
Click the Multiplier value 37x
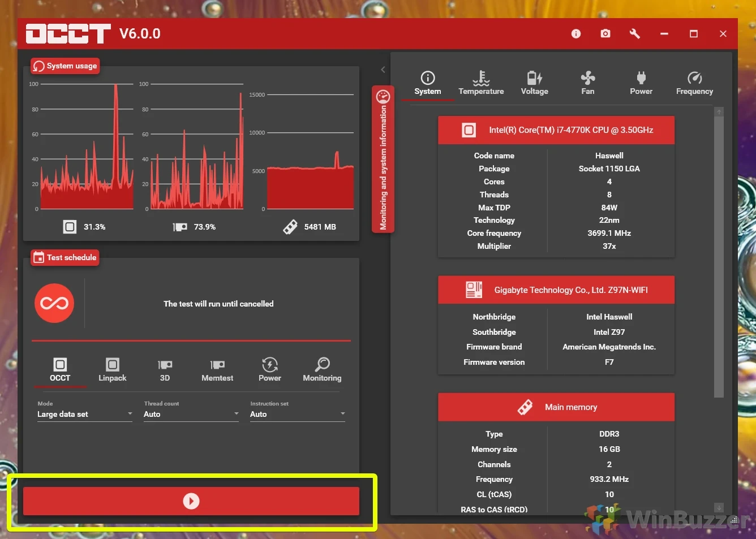pos(609,246)
